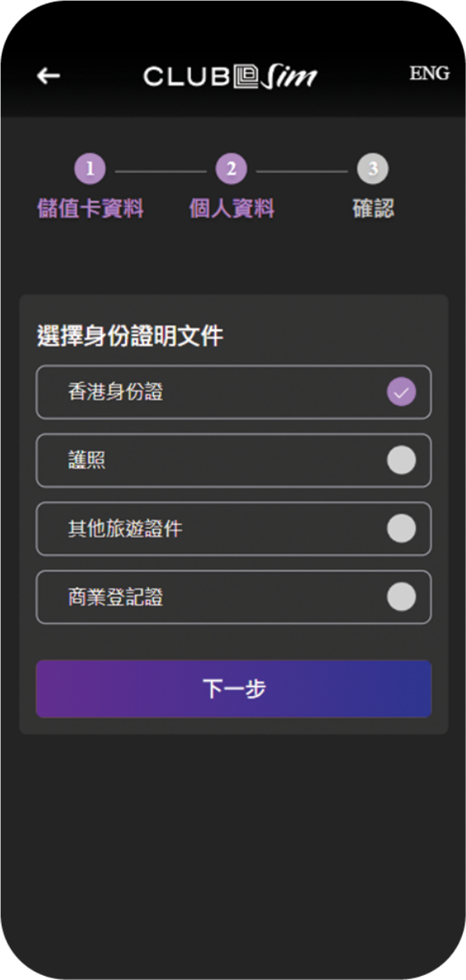Click progress line between steps 1 and 2
This screenshot has width=466, height=980.
pyautogui.click(x=161, y=170)
